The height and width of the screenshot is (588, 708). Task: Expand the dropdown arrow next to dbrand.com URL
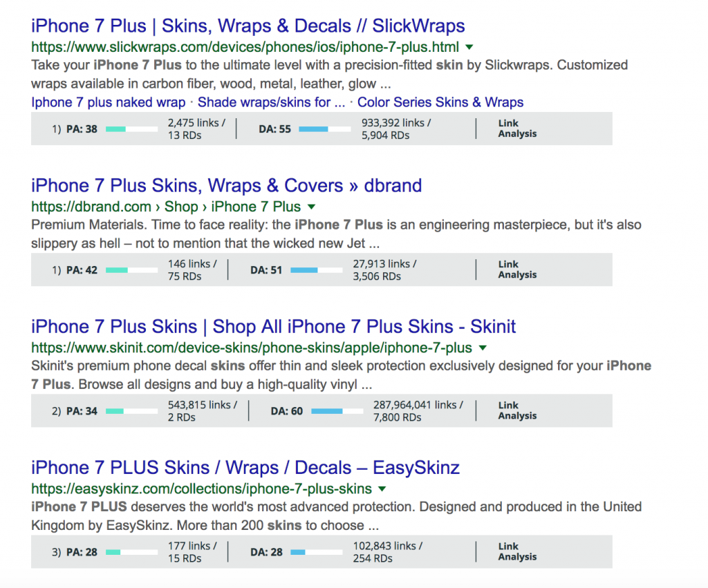coord(311,207)
